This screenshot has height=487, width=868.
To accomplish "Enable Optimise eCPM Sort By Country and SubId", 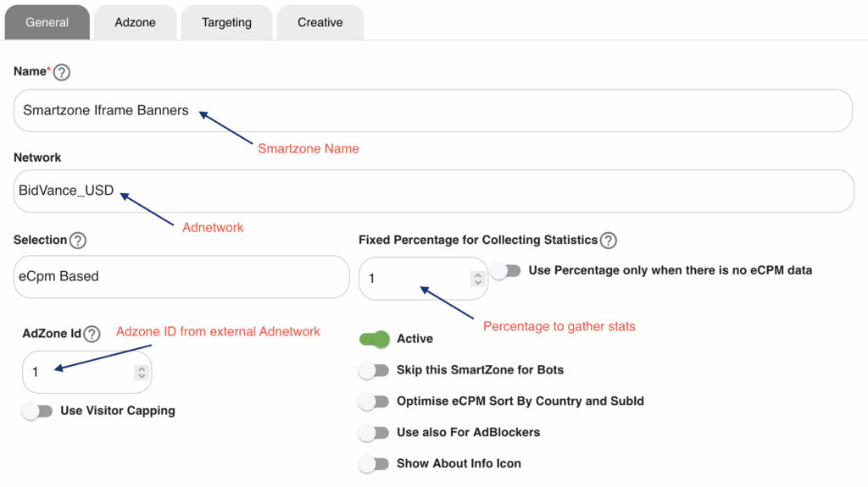I will (x=374, y=401).
